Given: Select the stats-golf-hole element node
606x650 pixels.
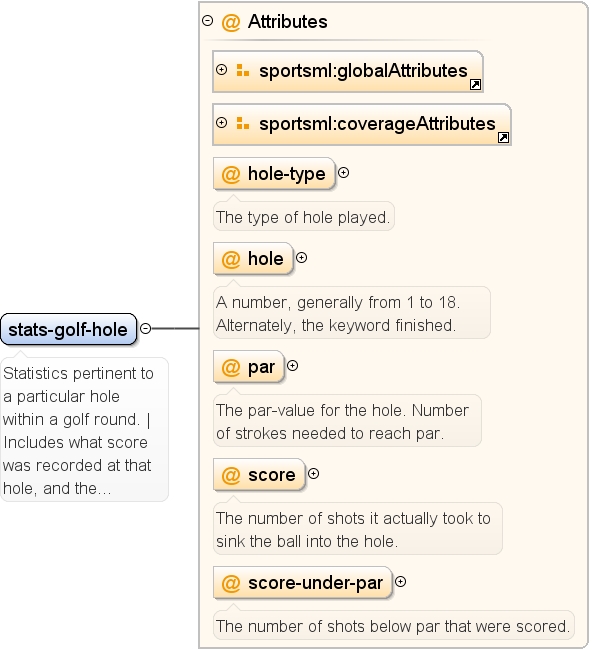Looking at the screenshot, I should (x=68, y=329).
